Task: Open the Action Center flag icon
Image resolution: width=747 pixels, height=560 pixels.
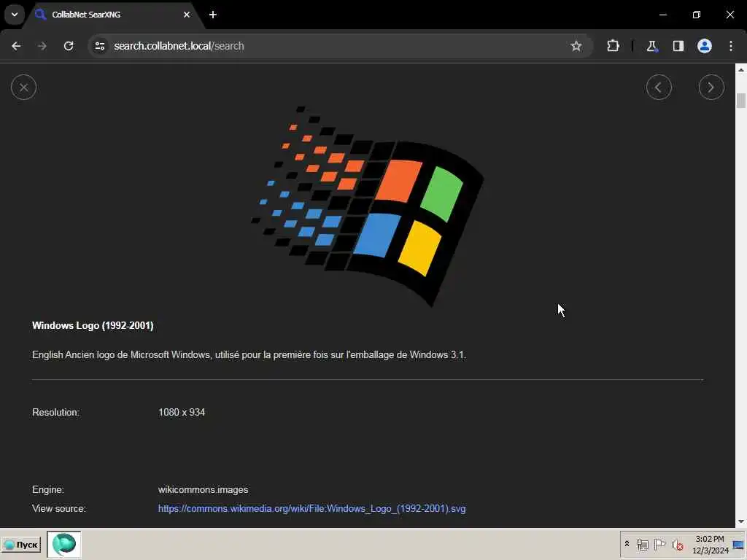Action: click(659, 544)
